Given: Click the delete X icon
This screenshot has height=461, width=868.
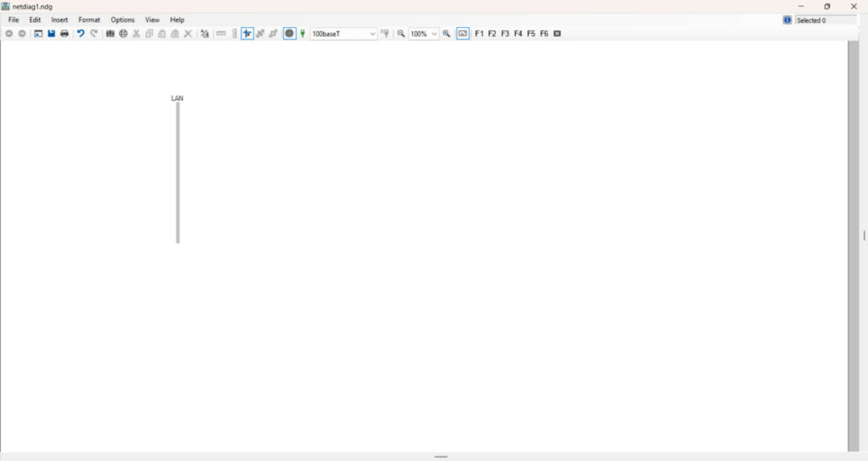Looking at the screenshot, I should click(188, 34).
